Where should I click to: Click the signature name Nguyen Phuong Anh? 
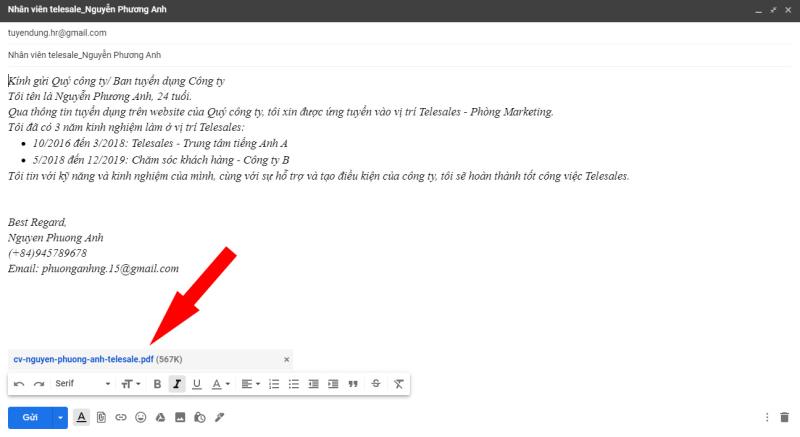click(56, 238)
